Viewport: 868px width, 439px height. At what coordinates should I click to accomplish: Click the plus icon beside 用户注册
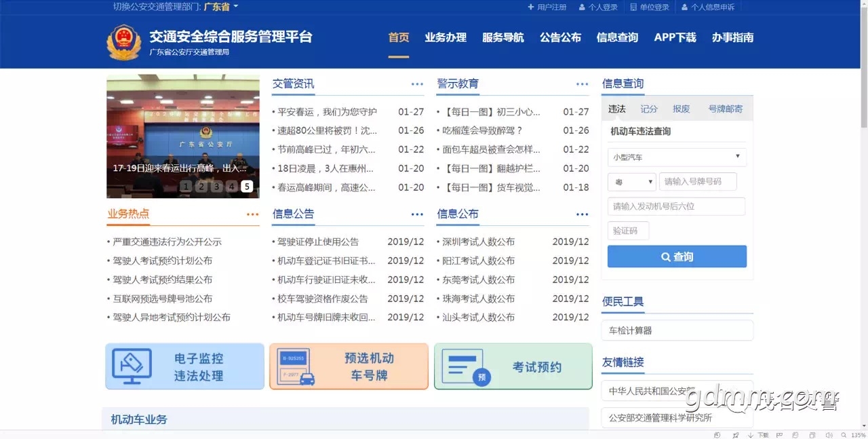(x=531, y=7)
